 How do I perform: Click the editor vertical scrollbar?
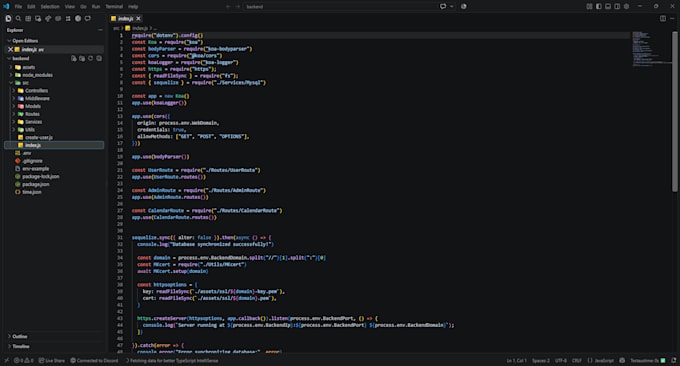(675, 112)
